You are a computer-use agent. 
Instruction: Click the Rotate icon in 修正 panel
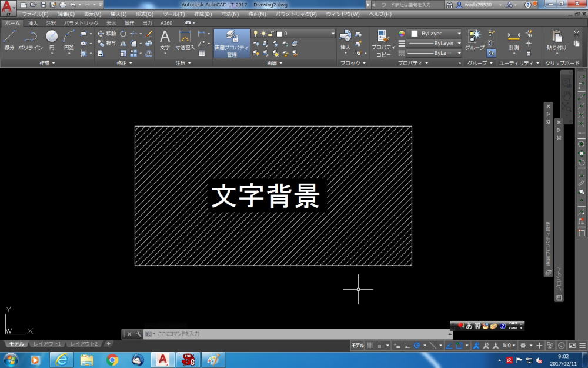tap(123, 34)
